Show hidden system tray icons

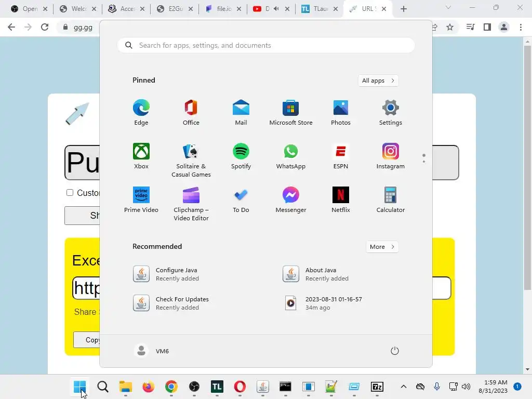403,387
